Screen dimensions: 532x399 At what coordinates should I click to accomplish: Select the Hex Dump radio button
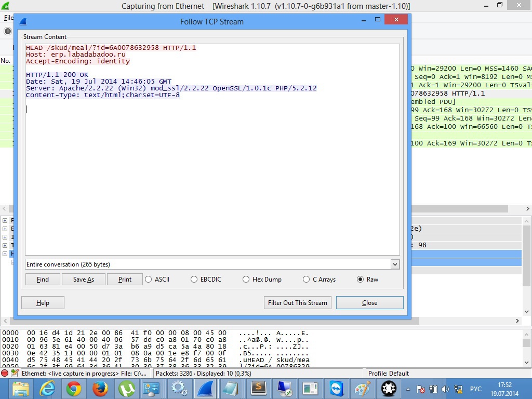(246, 280)
